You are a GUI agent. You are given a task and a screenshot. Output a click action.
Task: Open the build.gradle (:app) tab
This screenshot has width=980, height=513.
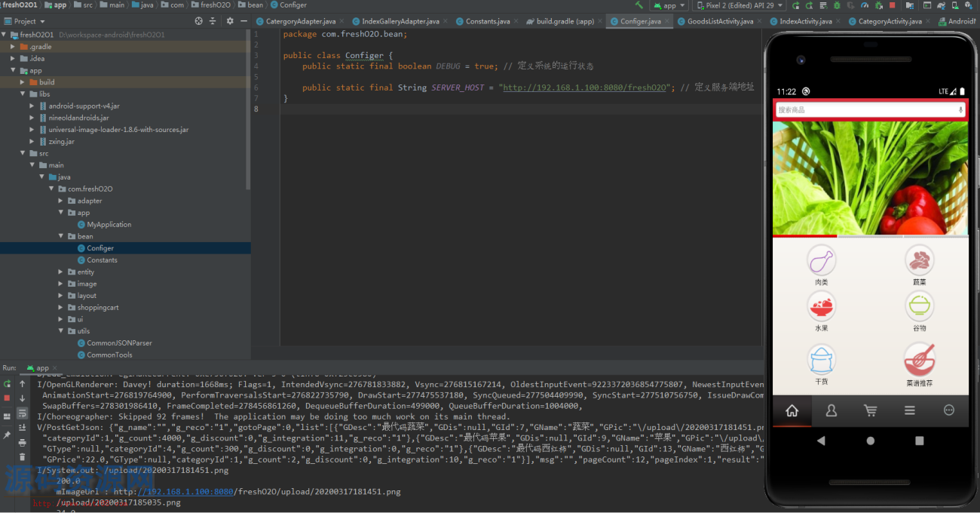(564, 21)
